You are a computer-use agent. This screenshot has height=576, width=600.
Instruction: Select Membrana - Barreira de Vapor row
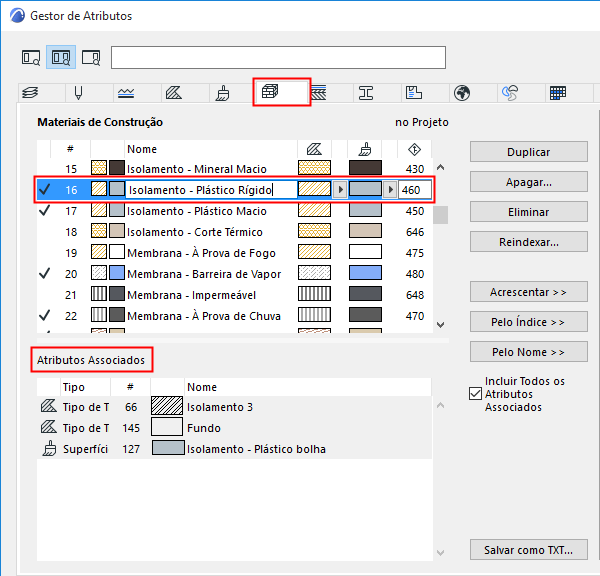[235, 274]
